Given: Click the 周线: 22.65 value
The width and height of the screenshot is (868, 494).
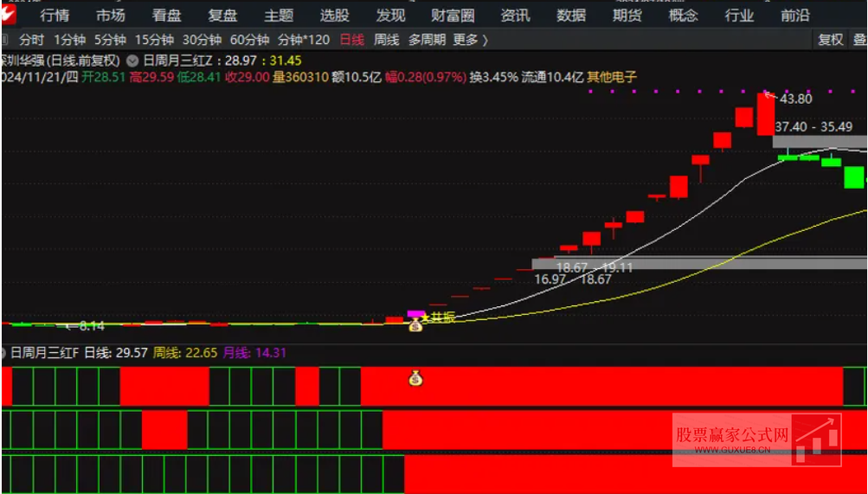Looking at the screenshot, I should pos(185,353).
